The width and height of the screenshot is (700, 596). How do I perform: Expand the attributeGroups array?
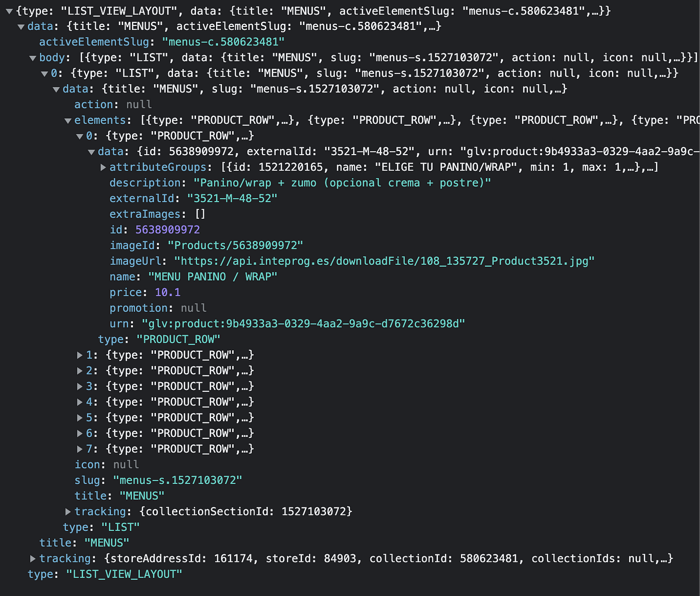(x=103, y=167)
